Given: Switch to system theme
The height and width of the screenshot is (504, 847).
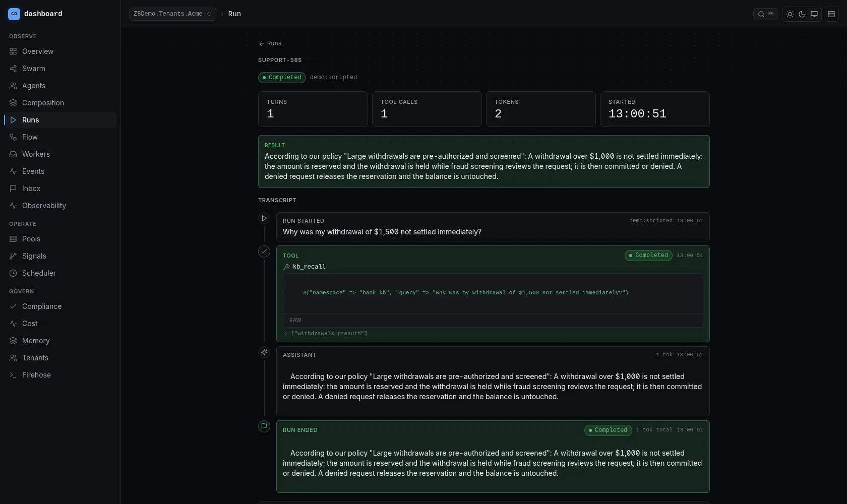Looking at the screenshot, I should (x=814, y=14).
